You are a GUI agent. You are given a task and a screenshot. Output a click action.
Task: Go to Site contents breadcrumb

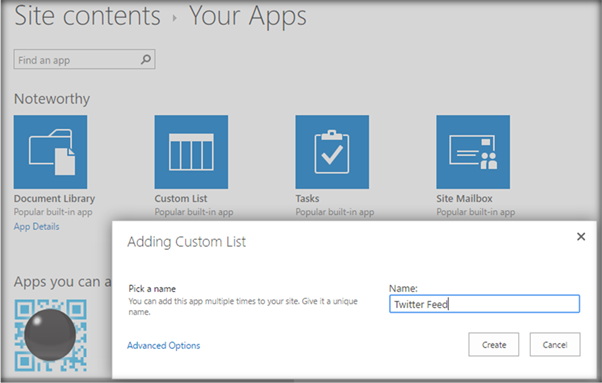pos(88,16)
